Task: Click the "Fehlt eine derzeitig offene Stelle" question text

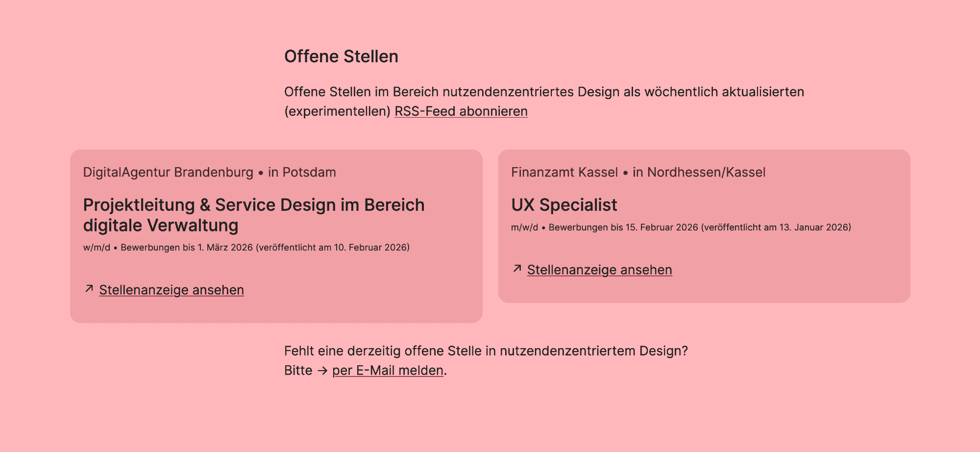Action: coord(486,351)
